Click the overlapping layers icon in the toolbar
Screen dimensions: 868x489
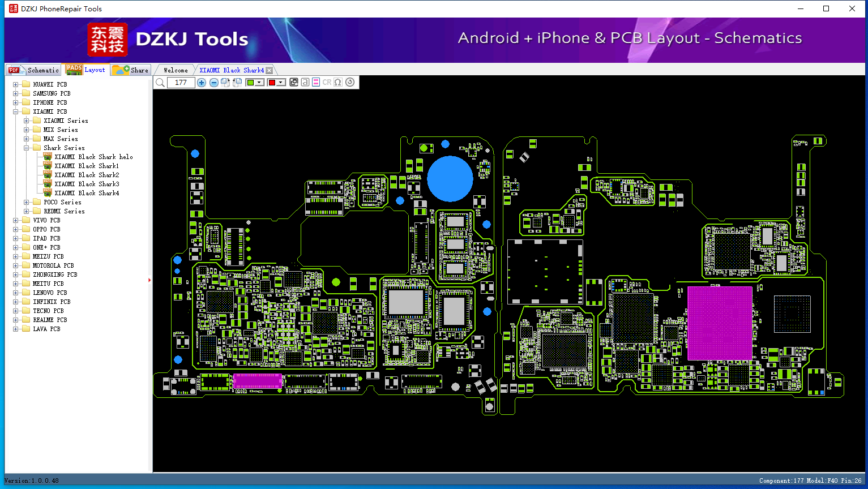(294, 83)
